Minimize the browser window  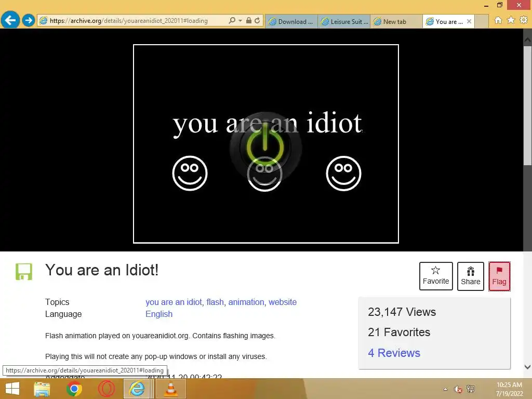click(486, 5)
